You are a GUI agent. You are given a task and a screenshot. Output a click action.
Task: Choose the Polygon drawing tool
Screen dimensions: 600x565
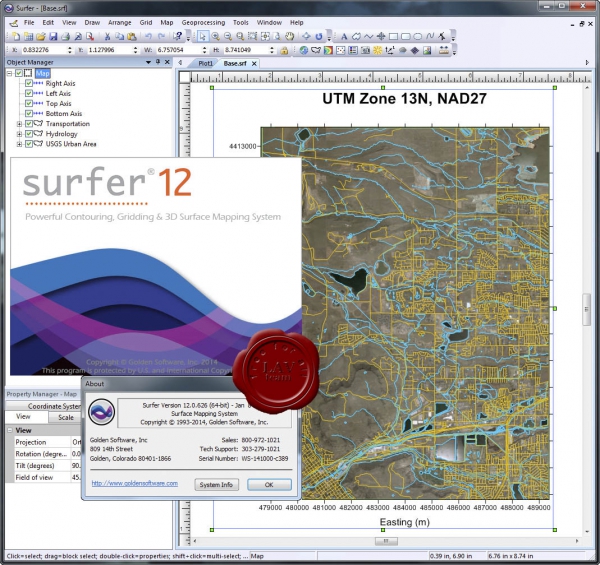tap(356, 36)
